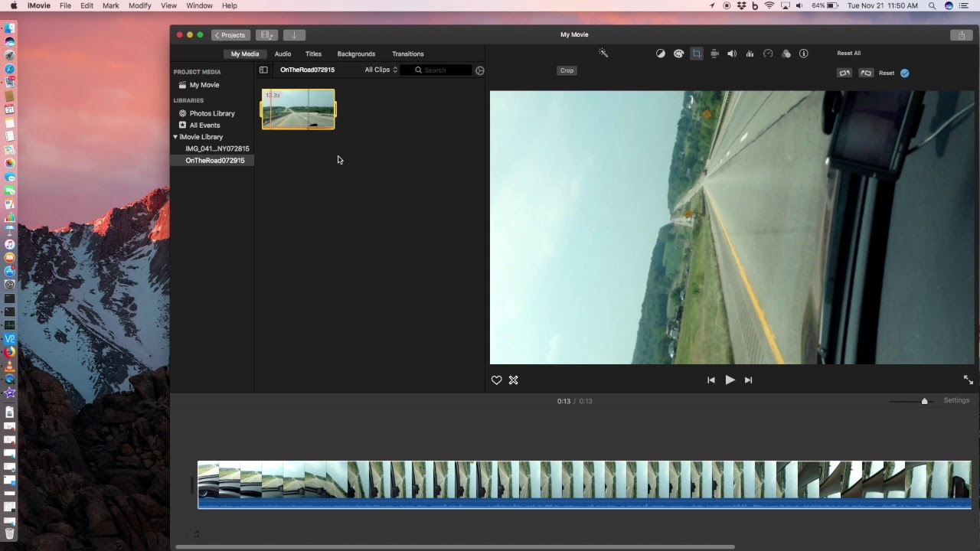The width and height of the screenshot is (980, 551).
Task: Select All Events in sidebar
Action: pyautogui.click(x=204, y=126)
